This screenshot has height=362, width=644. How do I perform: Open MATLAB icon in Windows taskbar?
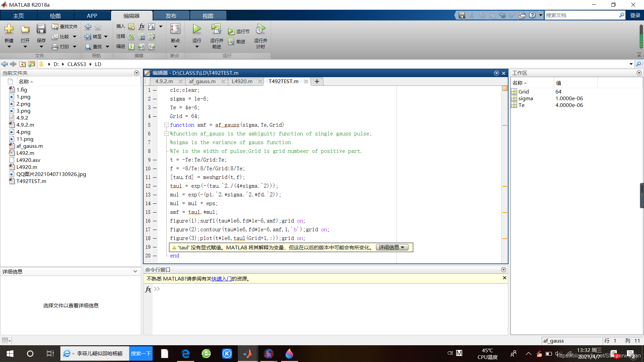click(248, 354)
